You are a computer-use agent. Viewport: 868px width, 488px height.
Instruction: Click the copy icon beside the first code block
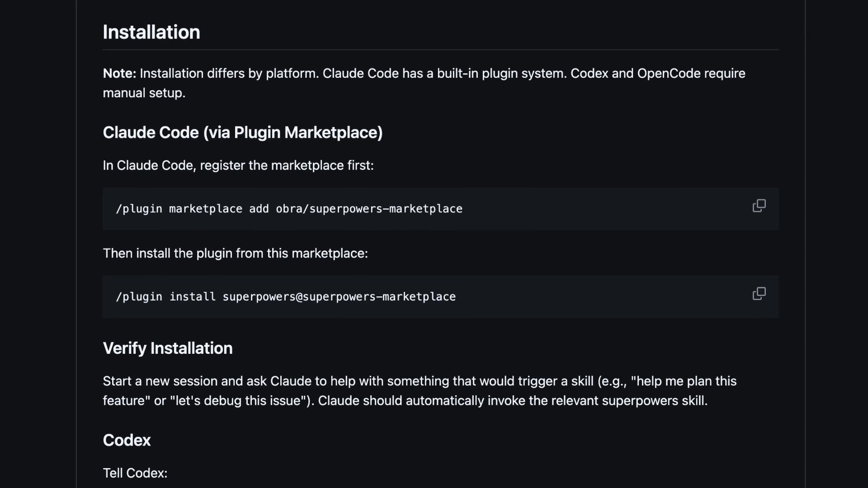759,206
